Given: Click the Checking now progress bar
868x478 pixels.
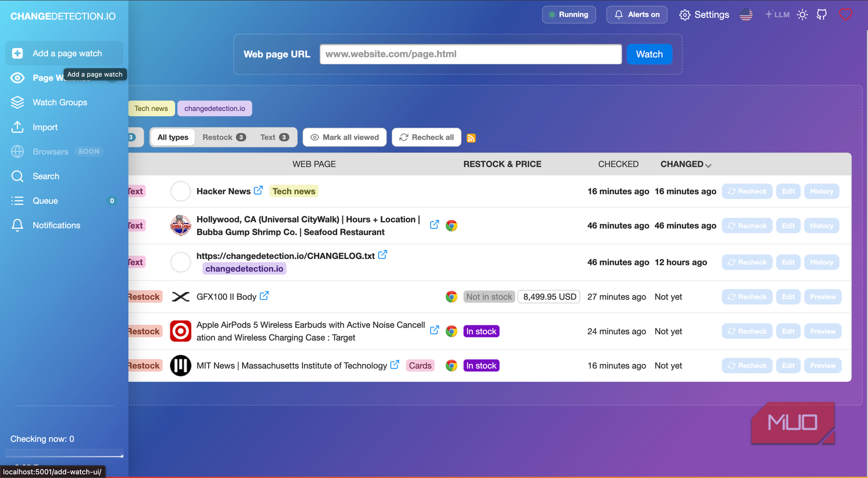Looking at the screenshot, I should click(x=64, y=453).
